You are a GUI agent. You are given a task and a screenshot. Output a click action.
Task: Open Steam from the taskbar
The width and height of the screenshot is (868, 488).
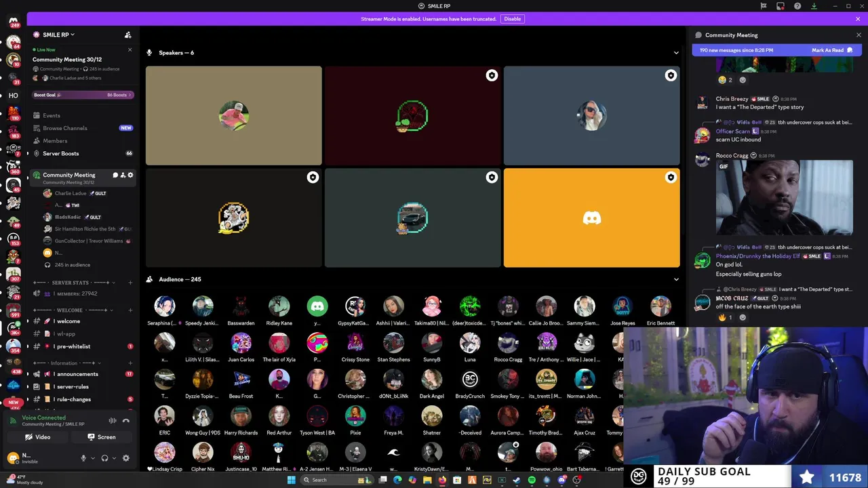(x=517, y=480)
